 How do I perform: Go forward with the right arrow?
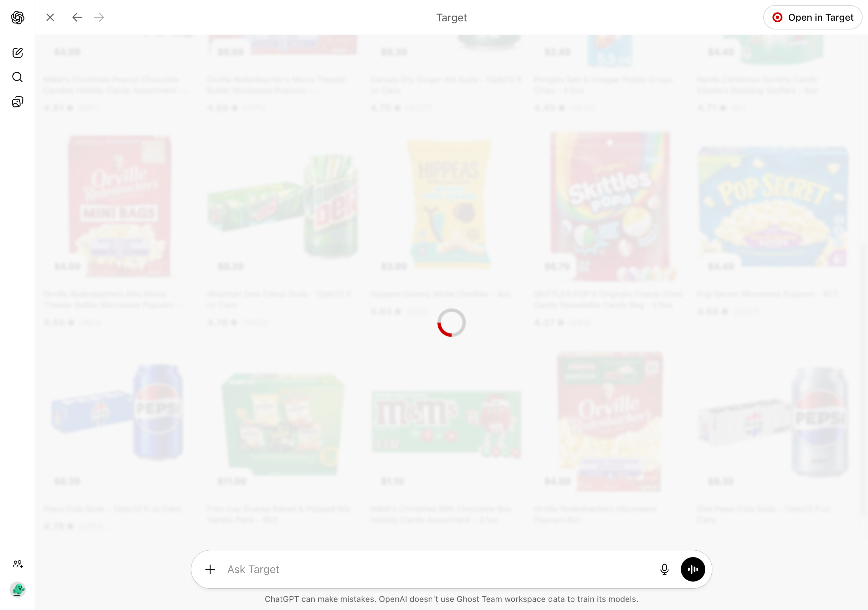tap(99, 17)
